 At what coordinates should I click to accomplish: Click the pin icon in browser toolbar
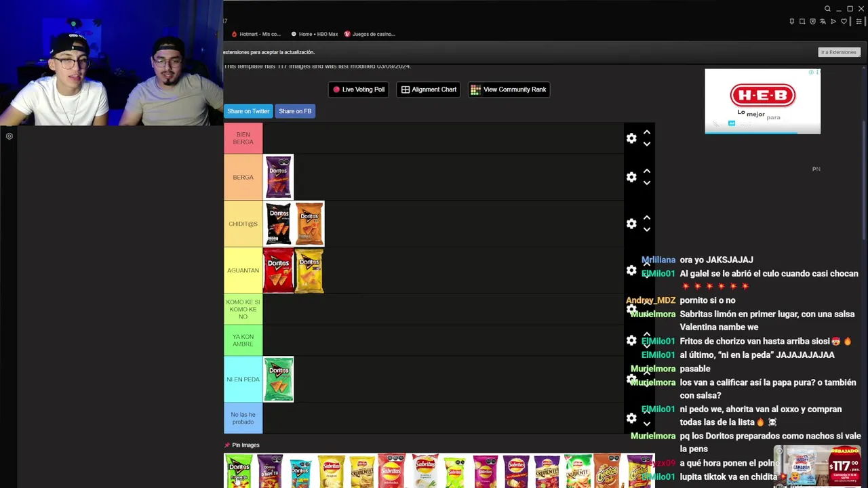point(791,22)
